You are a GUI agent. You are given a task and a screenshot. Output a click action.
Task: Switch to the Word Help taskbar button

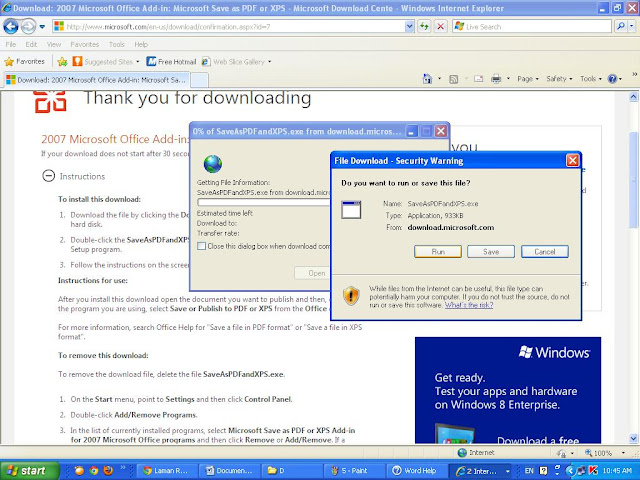(x=417, y=471)
